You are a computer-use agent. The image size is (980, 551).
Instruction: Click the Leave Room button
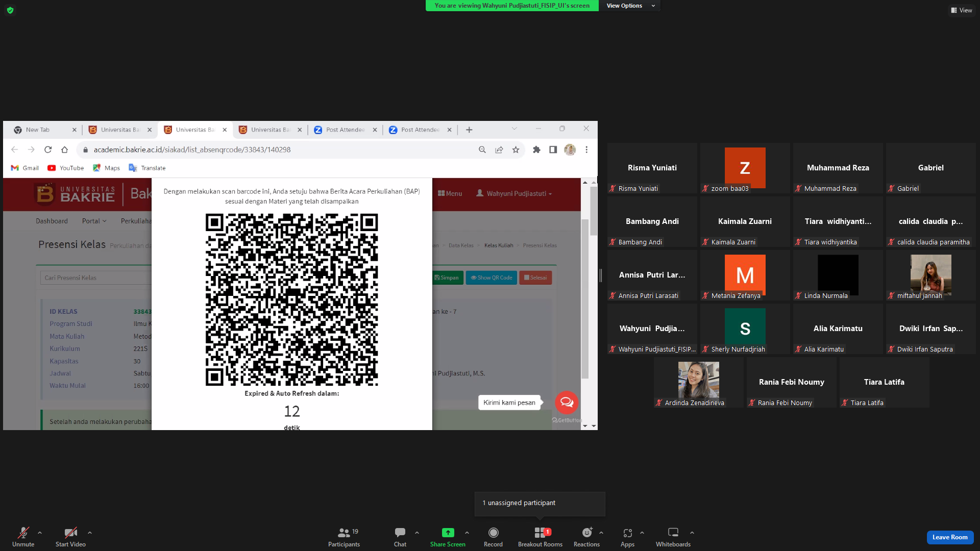coord(950,537)
